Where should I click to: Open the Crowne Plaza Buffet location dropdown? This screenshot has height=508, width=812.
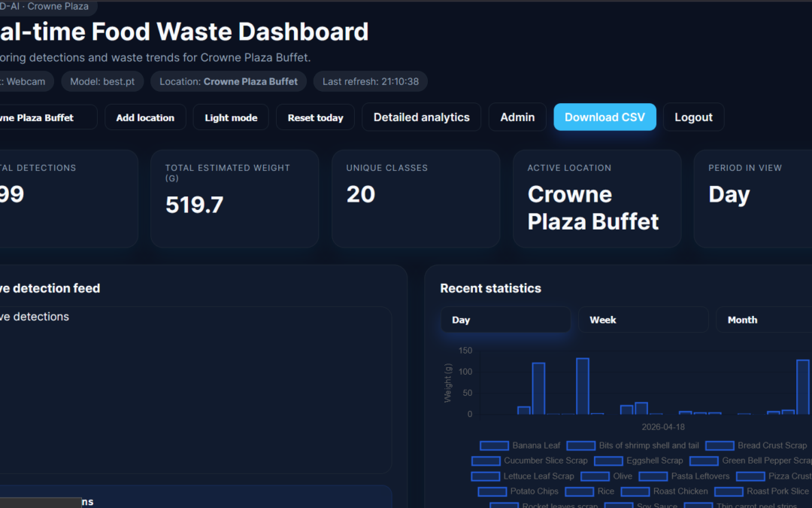pyautogui.click(x=48, y=117)
